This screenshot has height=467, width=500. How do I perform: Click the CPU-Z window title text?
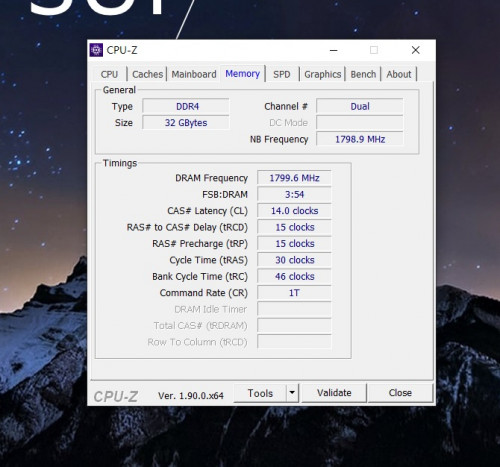click(x=122, y=50)
